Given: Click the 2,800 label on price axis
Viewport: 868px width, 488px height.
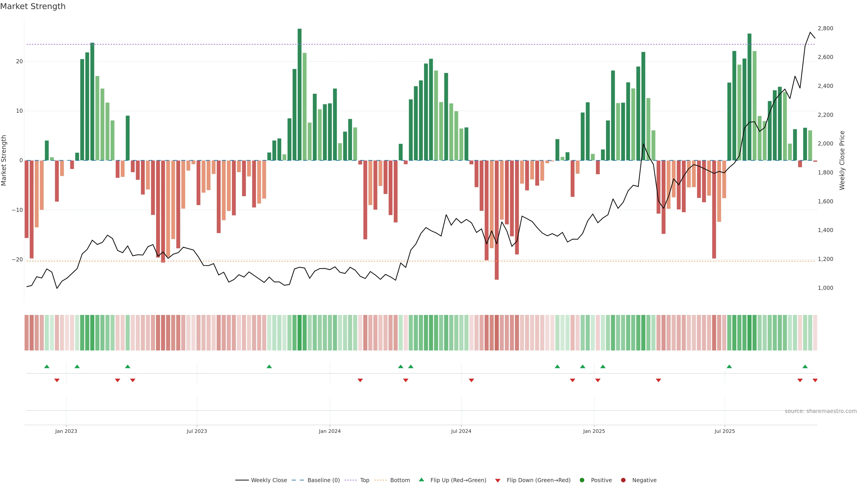Looking at the screenshot, I should coord(825,28).
